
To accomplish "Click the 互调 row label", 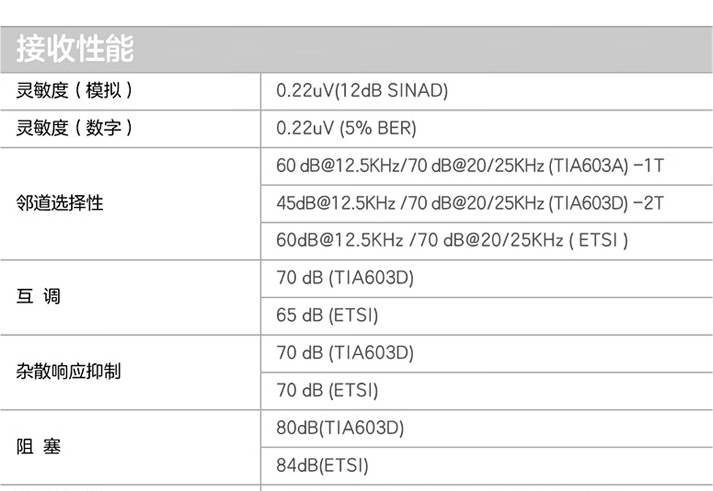I will pyautogui.click(x=39, y=297).
